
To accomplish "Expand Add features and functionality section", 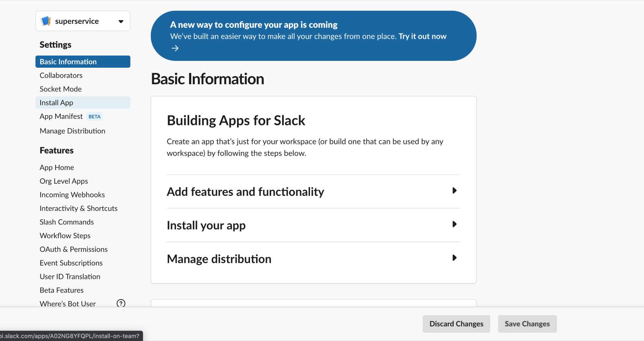I will 454,191.
